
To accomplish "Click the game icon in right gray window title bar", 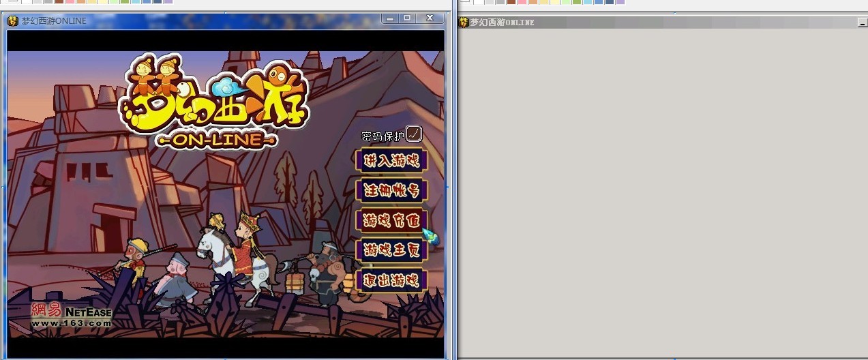I will tap(464, 22).
